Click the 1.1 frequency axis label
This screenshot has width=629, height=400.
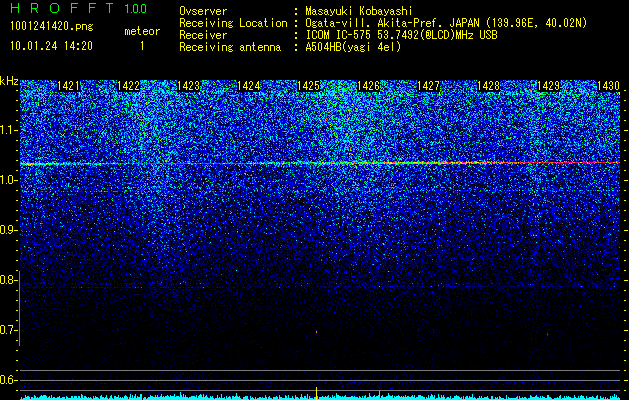(x=8, y=130)
